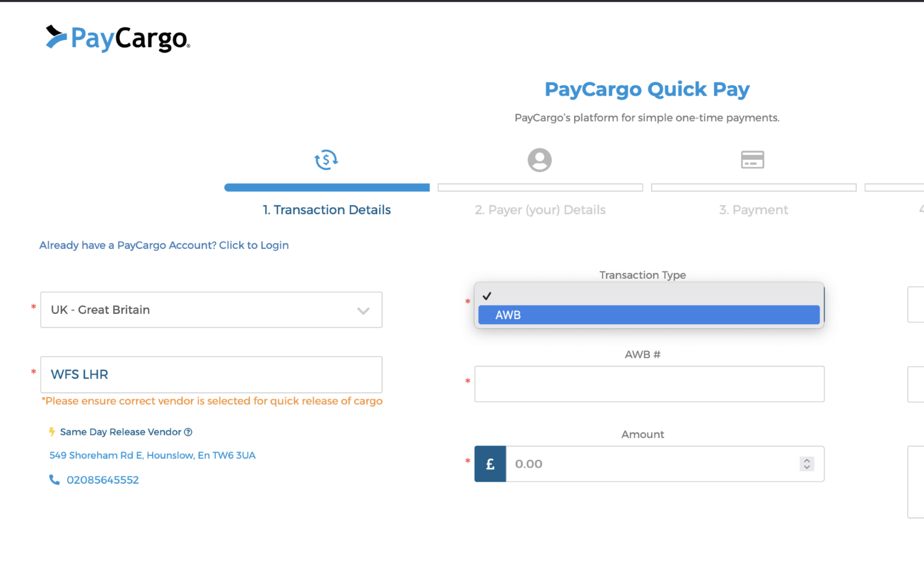Click the chevron arrow of the country dropdown

click(363, 310)
